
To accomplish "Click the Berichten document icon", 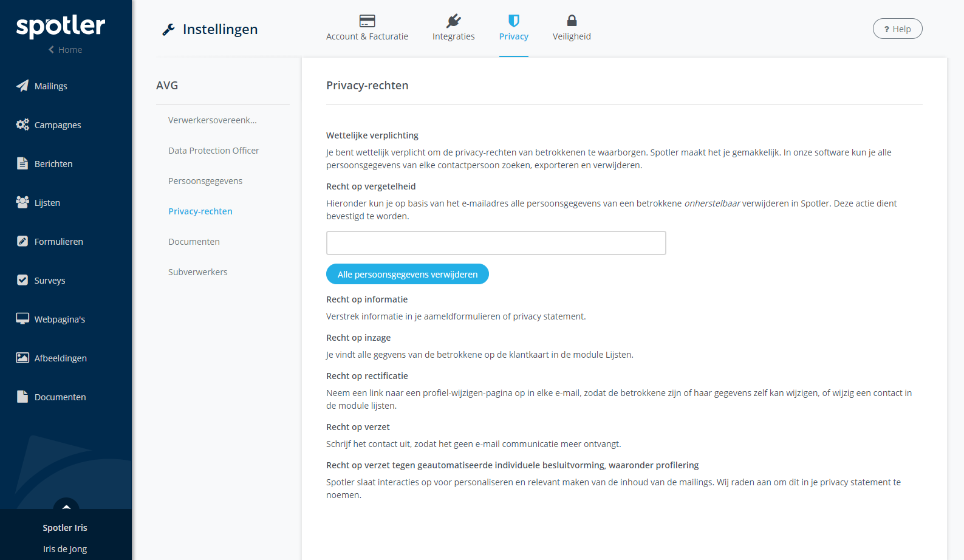I will [22, 163].
